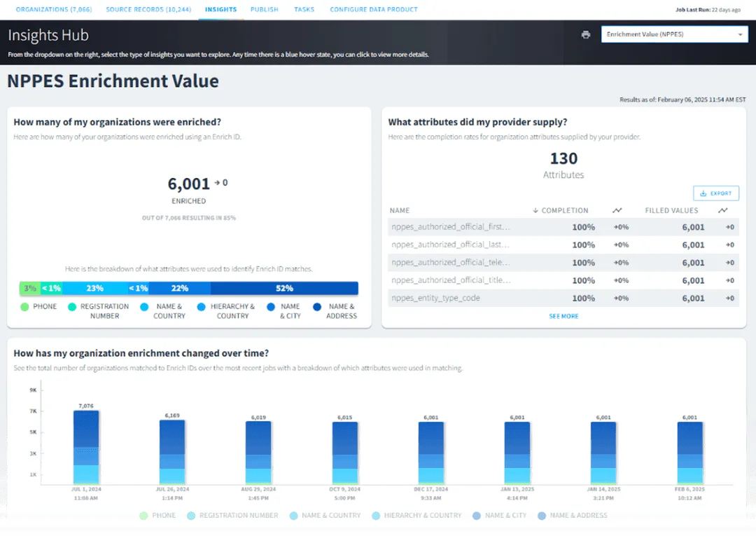Select the 52% segment of breakdown bar
Screen dimensions: 756x536
tap(284, 289)
